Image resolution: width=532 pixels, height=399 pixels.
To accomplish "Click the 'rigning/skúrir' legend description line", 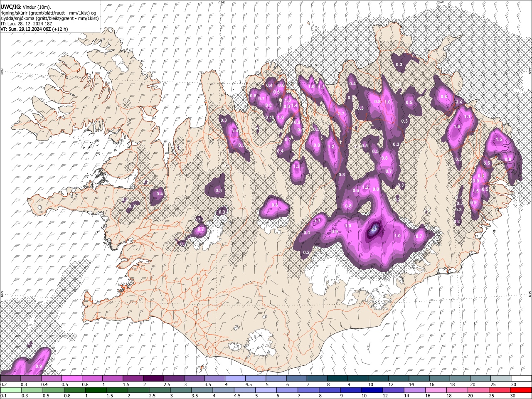I will click(48, 13).
